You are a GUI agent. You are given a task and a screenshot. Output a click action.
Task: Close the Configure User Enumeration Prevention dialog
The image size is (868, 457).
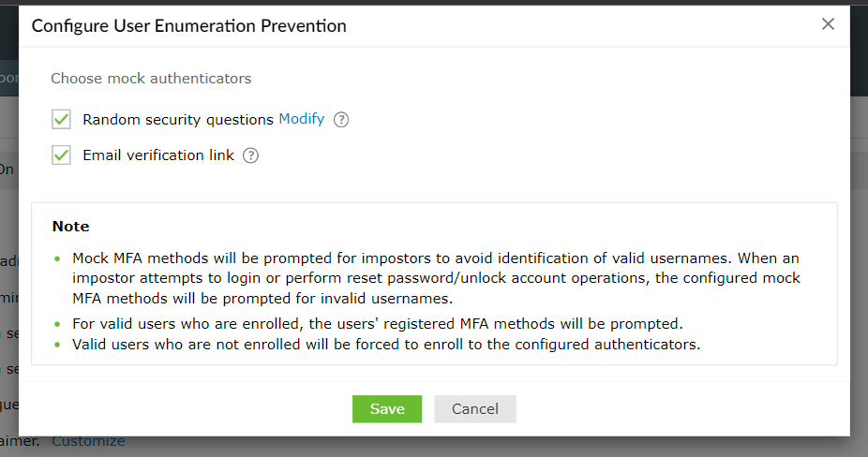(828, 24)
